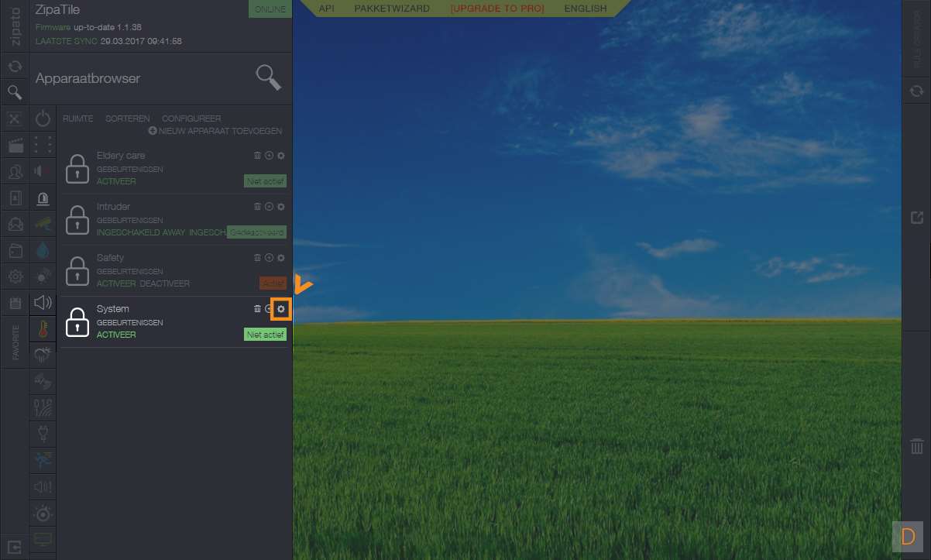Open the Intruder partition gear settings

[x=281, y=207]
